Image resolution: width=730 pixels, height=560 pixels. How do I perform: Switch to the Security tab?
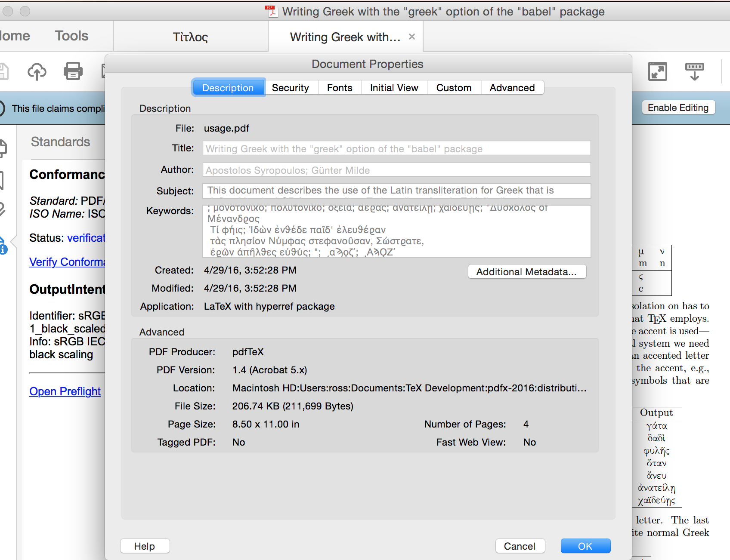pos(290,88)
